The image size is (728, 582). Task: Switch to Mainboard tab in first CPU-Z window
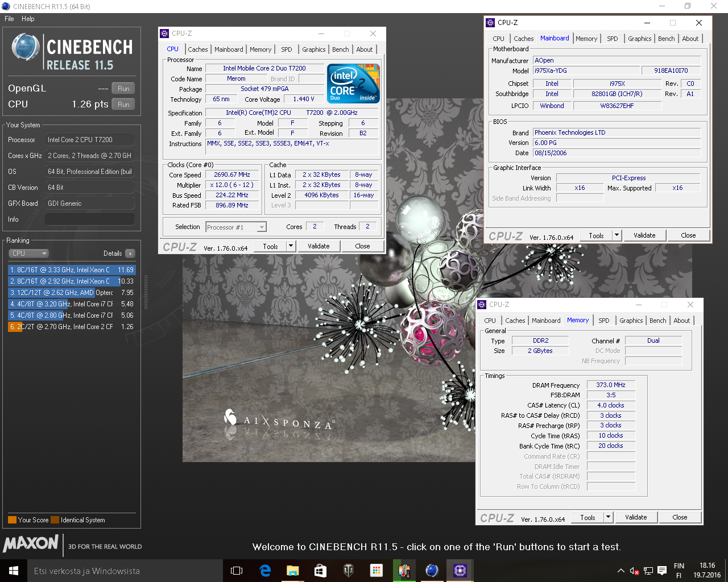click(229, 49)
